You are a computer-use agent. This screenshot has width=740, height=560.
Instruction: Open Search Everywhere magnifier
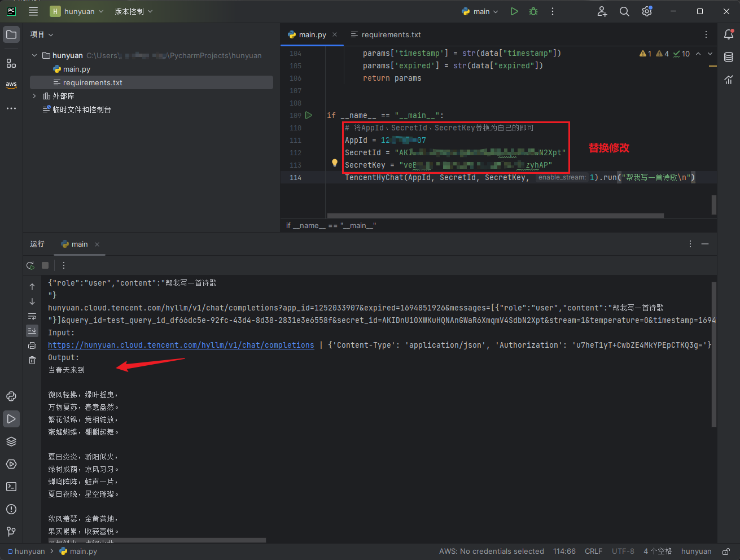tap(624, 11)
